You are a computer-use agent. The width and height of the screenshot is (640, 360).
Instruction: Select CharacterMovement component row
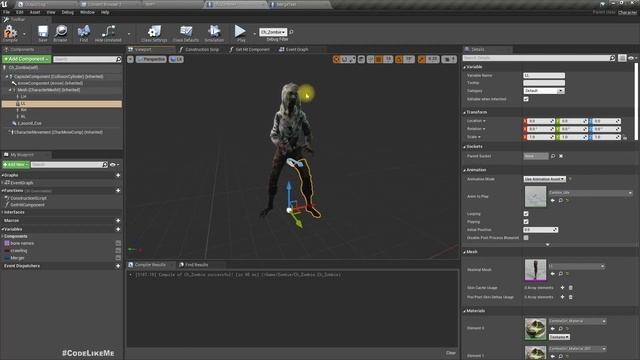[57, 132]
